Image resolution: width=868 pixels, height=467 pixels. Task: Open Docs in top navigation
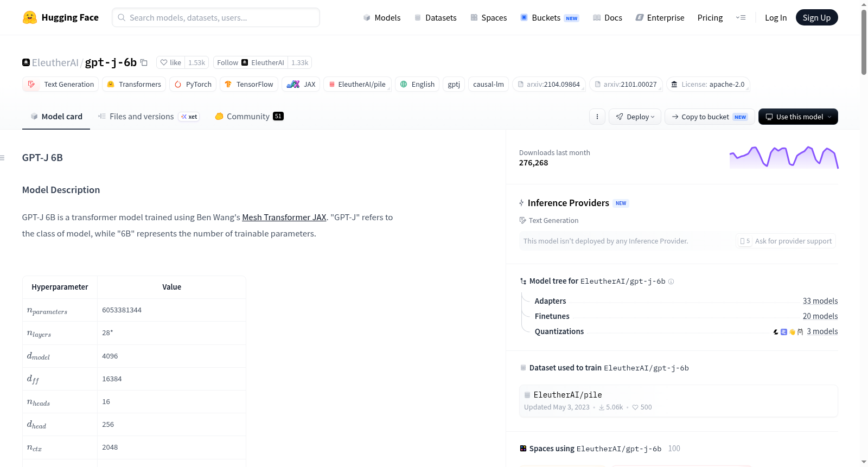click(608, 17)
